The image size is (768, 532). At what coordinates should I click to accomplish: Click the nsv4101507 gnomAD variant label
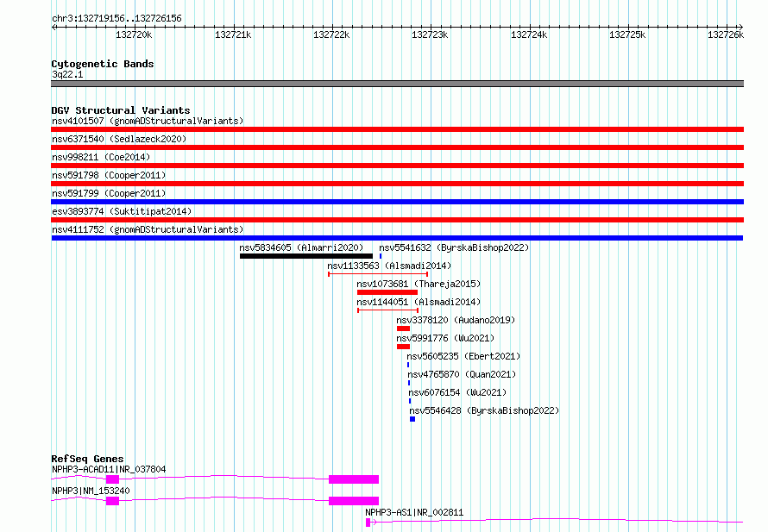pyautogui.click(x=148, y=121)
